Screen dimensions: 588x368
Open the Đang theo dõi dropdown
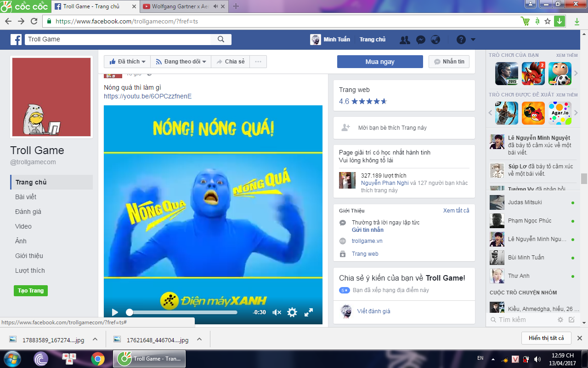tap(181, 62)
